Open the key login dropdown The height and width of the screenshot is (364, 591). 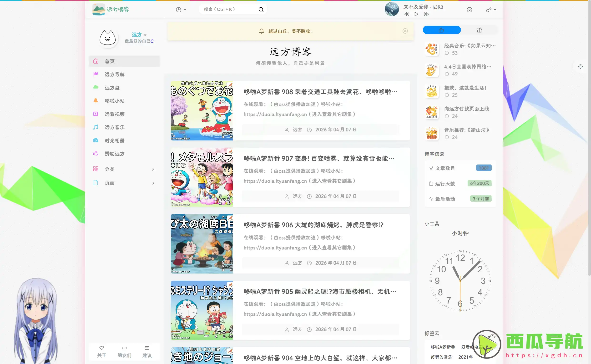click(x=491, y=10)
